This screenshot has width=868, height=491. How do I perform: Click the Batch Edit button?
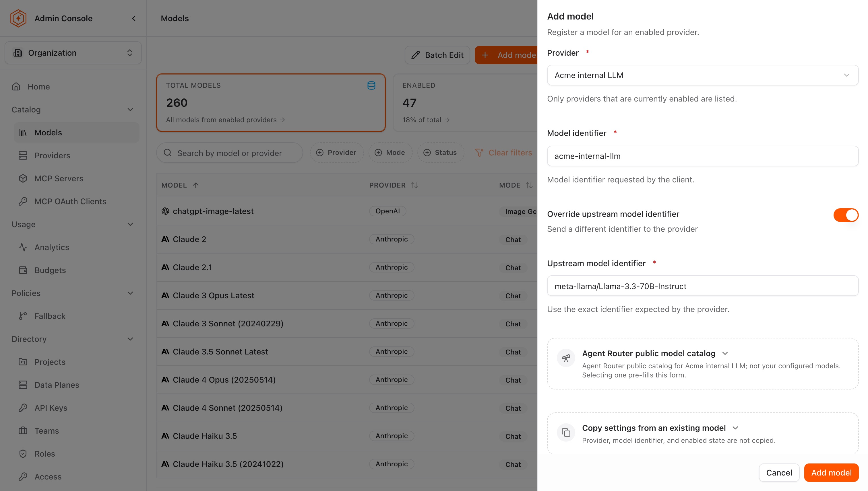coord(437,55)
